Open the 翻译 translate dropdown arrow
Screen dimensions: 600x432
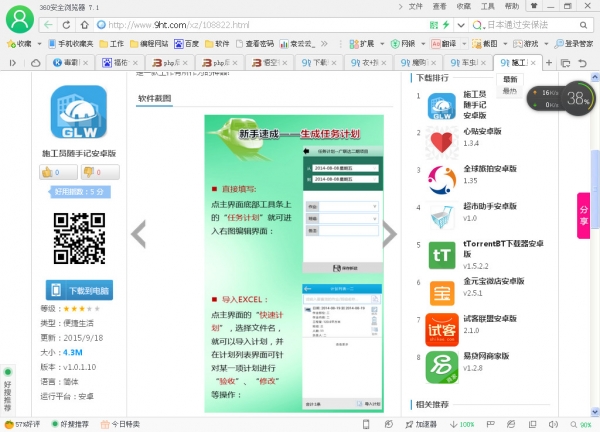click(x=464, y=44)
